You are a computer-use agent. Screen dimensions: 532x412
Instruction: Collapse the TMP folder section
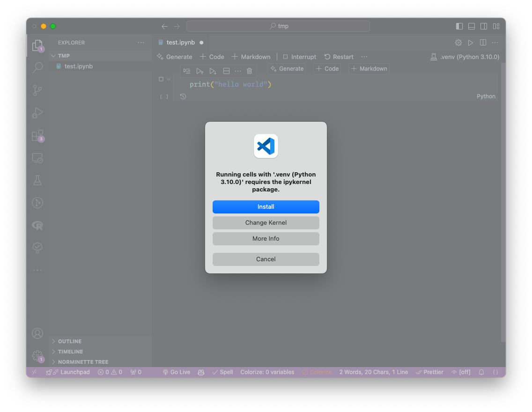[100, 56]
